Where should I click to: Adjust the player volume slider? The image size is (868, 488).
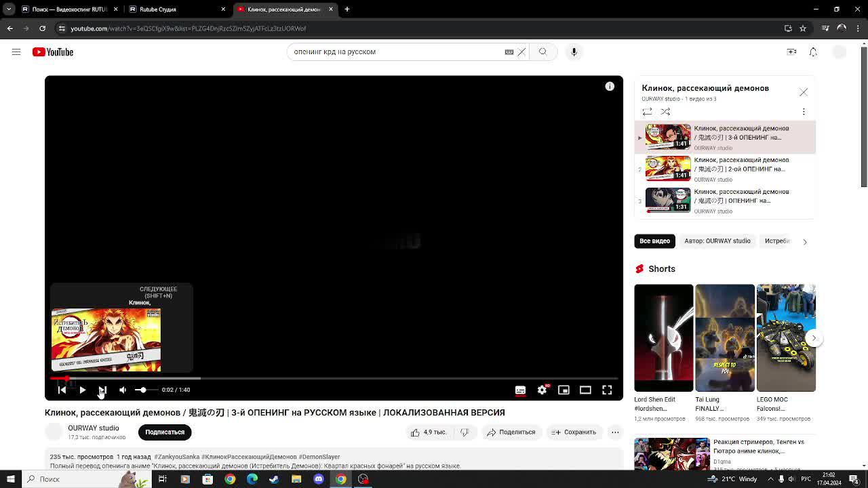click(x=146, y=390)
